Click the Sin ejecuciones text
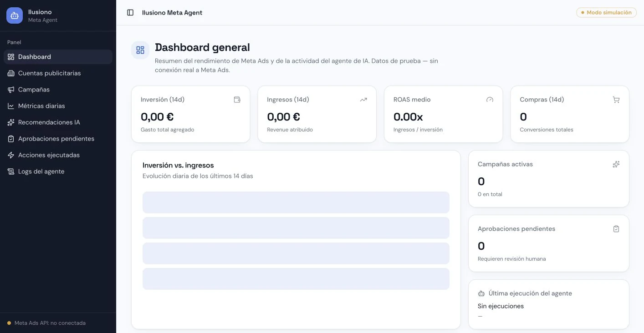The height and width of the screenshot is (333, 644). pyautogui.click(x=501, y=306)
